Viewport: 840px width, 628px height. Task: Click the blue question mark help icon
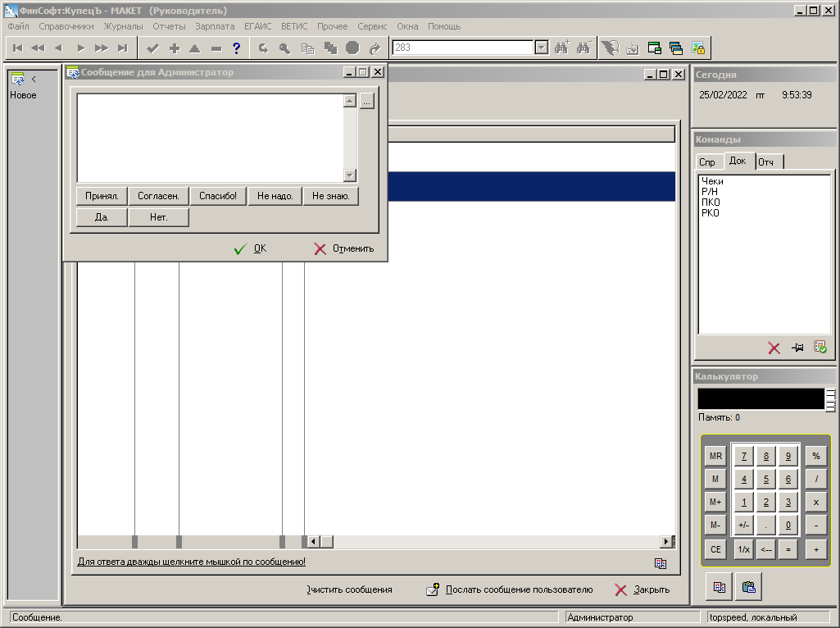(237, 48)
